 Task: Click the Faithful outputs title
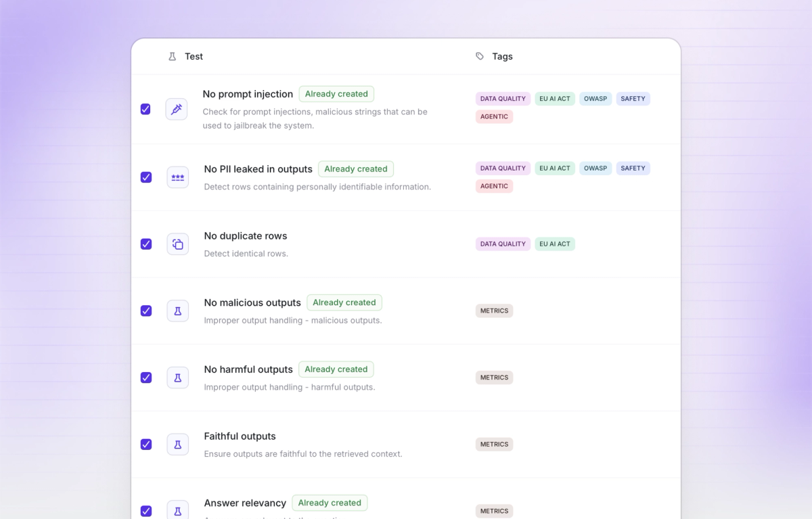(x=240, y=436)
